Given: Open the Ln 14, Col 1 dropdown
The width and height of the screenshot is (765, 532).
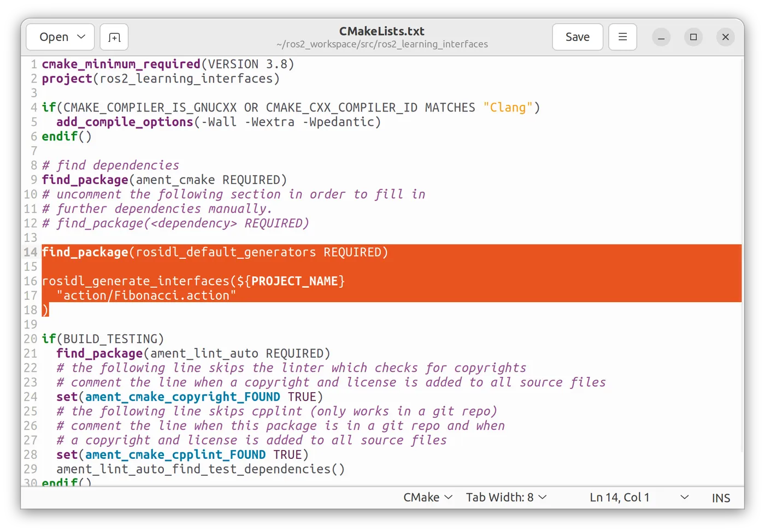Looking at the screenshot, I should point(639,498).
